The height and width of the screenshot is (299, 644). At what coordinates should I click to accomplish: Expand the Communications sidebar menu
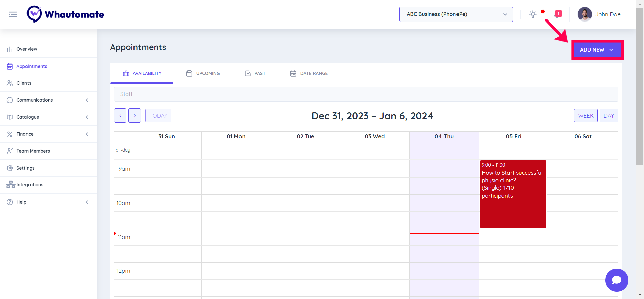click(48, 100)
